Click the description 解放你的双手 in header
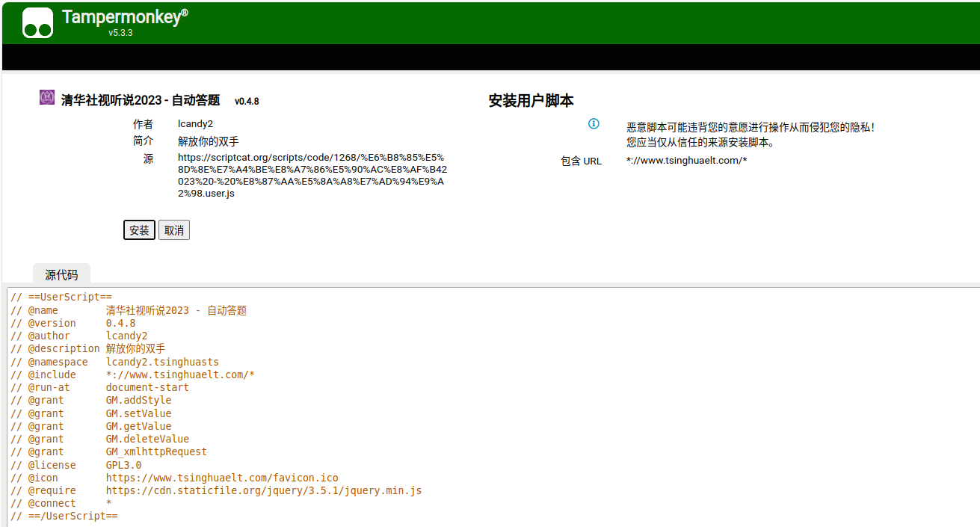Viewport: 980px width, 527px height. pyautogui.click(x=209, y=141)
